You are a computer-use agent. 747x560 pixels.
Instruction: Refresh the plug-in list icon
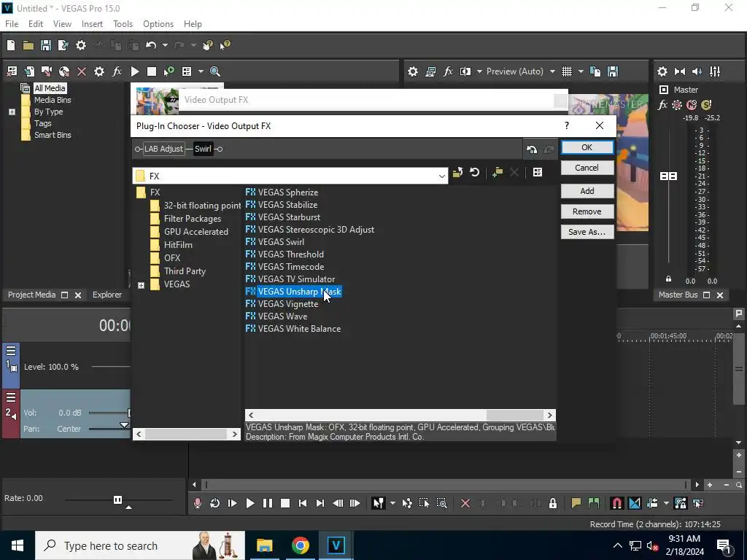click(x=474, y=172)
